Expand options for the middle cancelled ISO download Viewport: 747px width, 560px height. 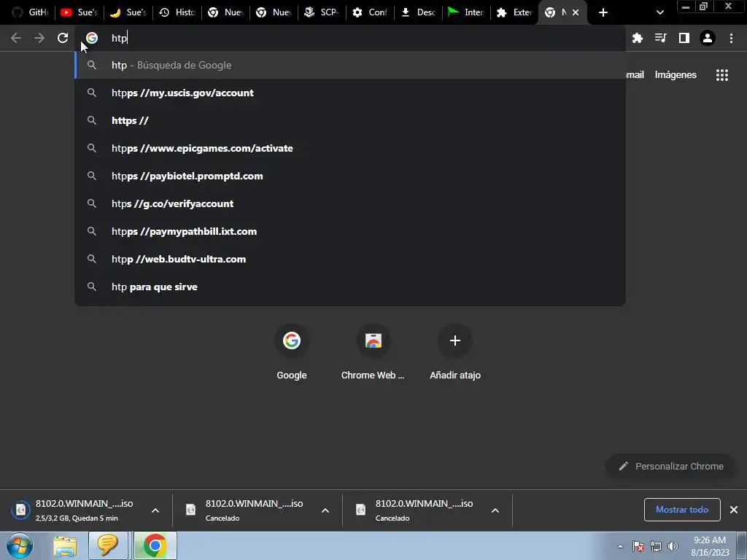point(325,510)
